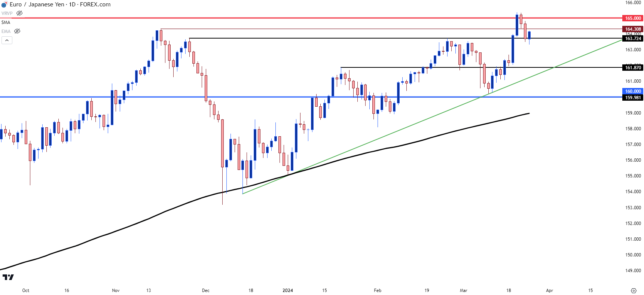Toggle EMA indicator visibility eye icon
The image size is (644, 295).
point(17,31)
